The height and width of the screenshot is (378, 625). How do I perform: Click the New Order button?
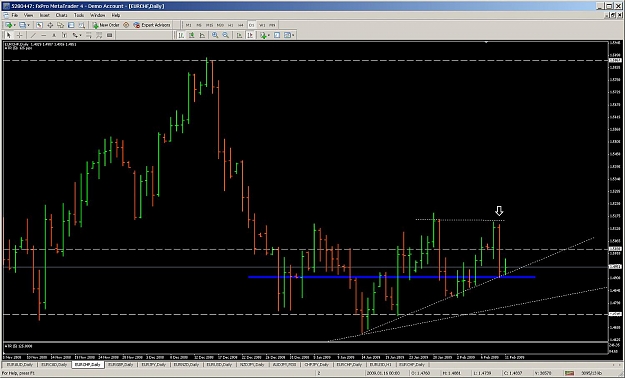point(106,25)
